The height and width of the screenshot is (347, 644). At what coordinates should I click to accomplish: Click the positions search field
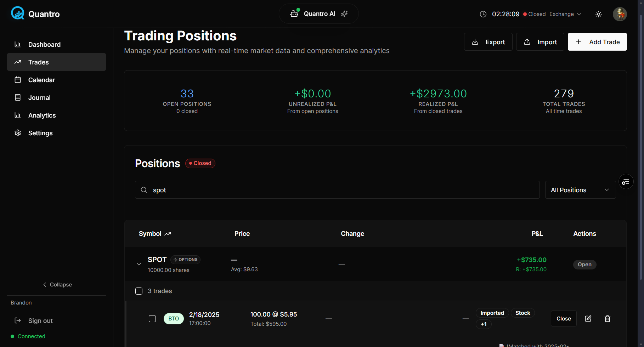tap(337, 190)
